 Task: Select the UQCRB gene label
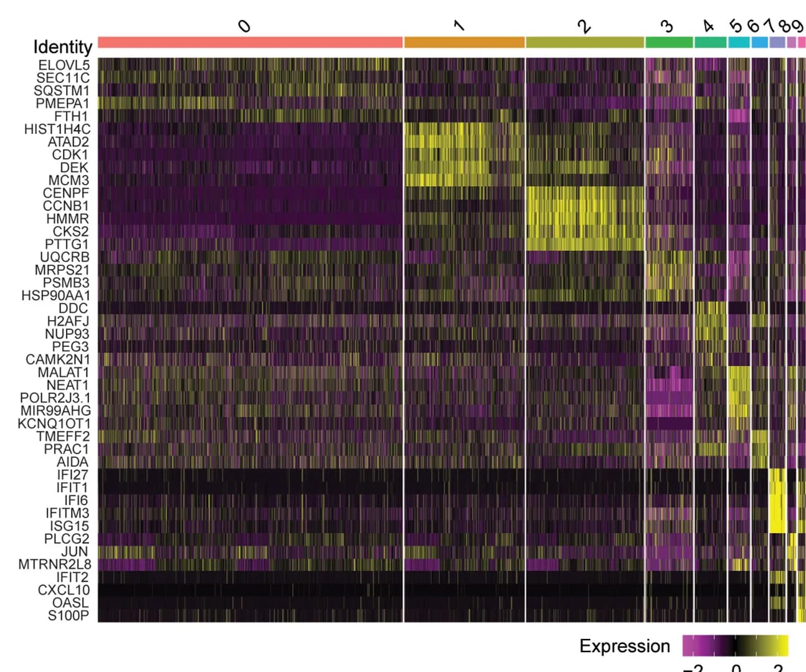65,257
